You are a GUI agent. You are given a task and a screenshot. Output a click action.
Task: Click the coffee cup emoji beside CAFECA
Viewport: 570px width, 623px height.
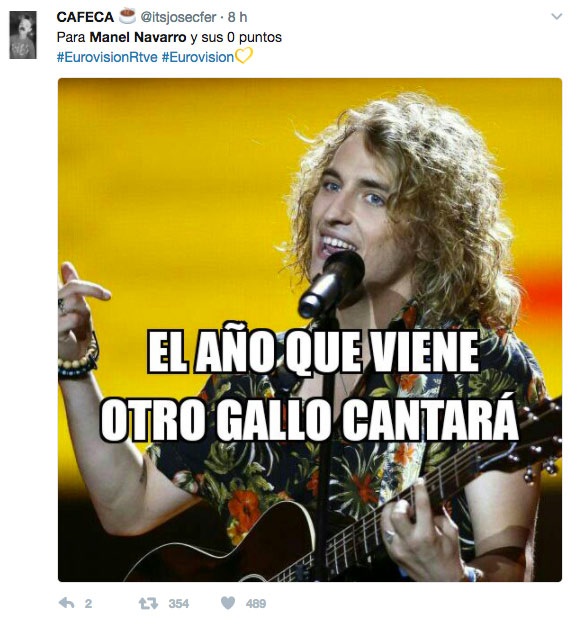pos(127,16)
